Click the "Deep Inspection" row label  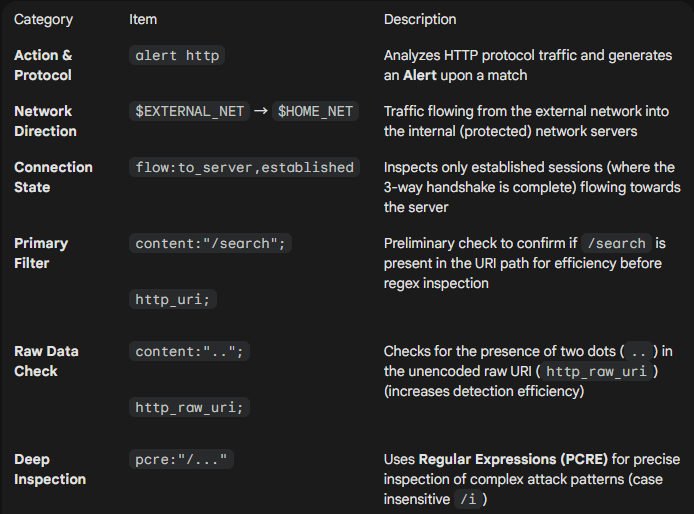pyautogui.click(x=50, y=469)
